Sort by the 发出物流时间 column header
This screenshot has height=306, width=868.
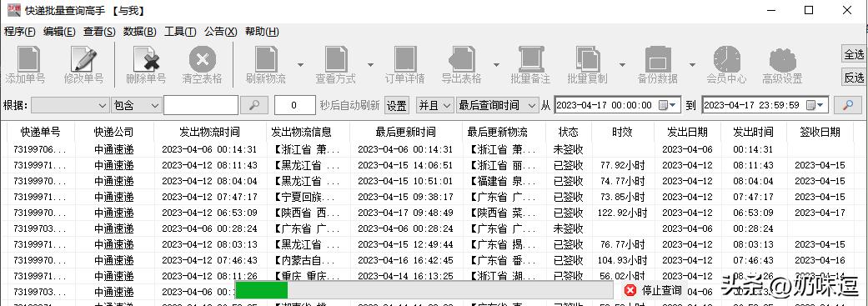pyautogui.click(x=210, y=133)
